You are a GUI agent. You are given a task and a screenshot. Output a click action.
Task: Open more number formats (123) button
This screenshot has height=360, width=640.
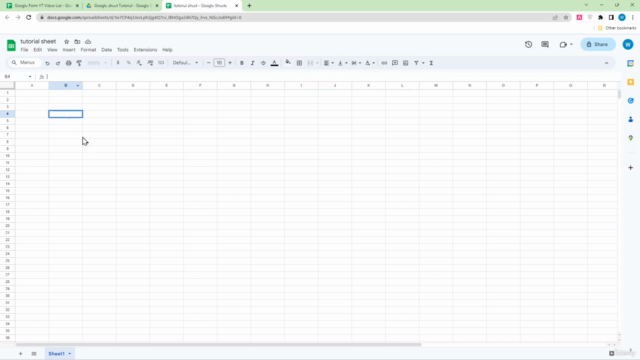point(161,63)
